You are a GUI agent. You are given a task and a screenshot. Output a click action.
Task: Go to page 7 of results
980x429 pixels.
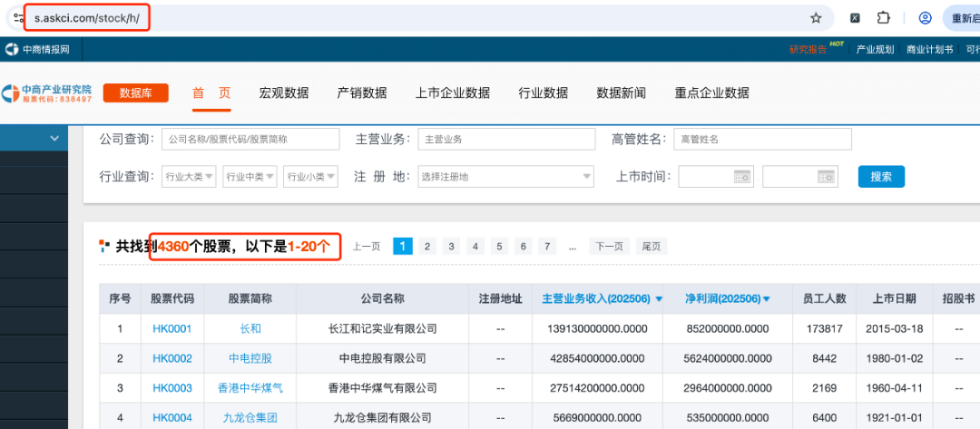click(x=547, y=247)
